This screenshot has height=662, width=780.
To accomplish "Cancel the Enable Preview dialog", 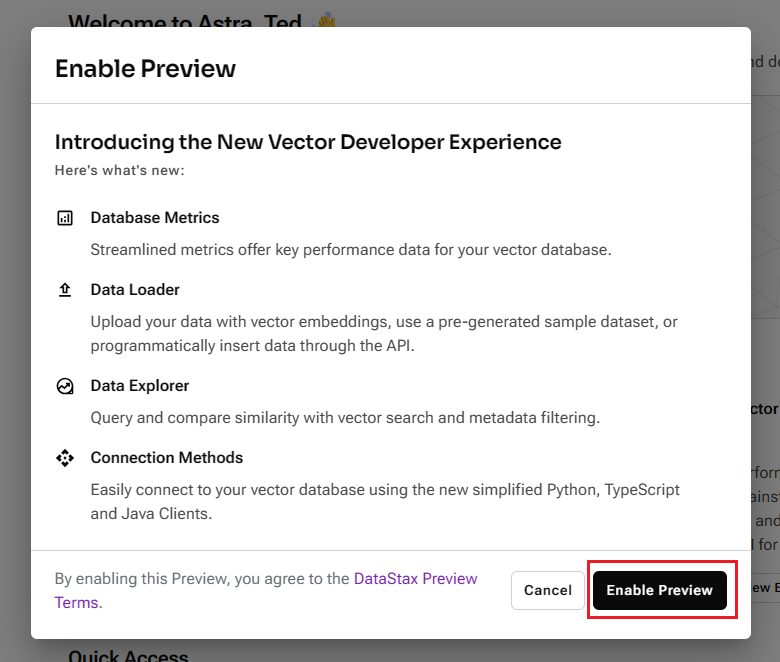I will point(547,590).
